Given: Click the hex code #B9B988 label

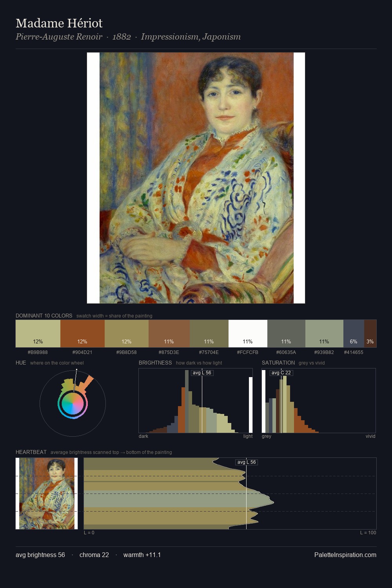Looking at the screenshot, I should [38, 352].
